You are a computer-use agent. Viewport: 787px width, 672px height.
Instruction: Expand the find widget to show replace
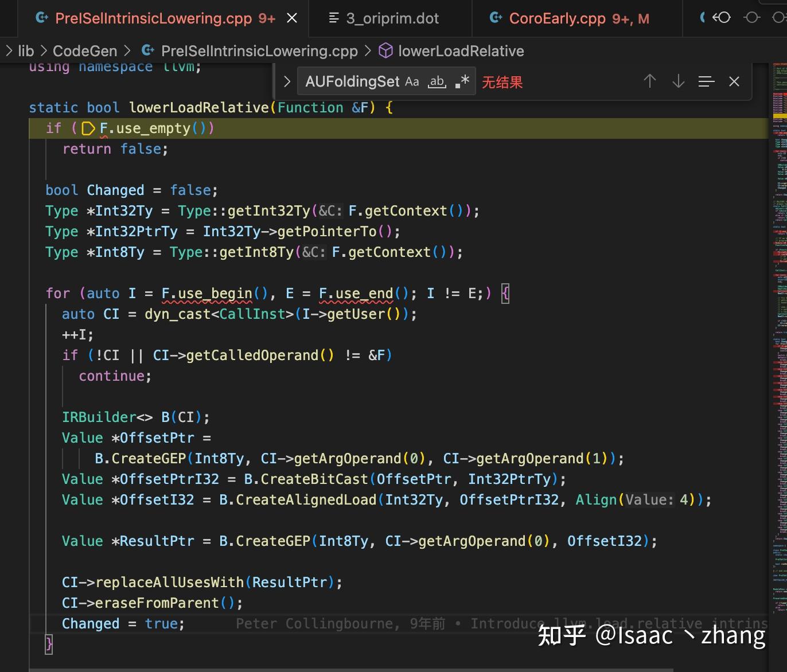coord(286,81)
